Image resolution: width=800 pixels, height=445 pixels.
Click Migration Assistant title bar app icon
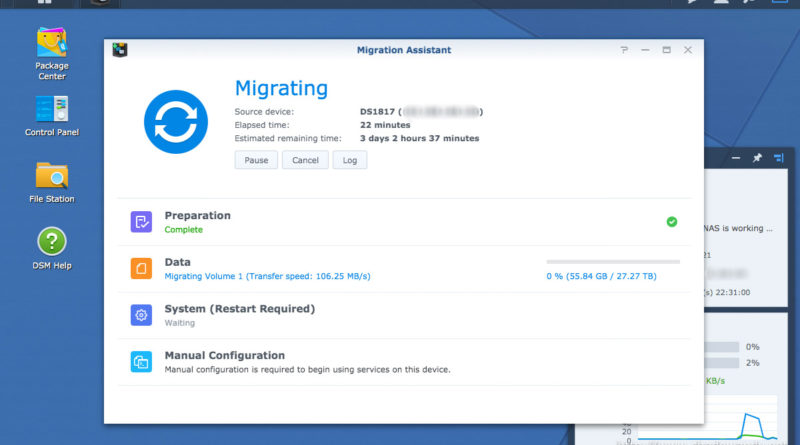pos(119,50)
